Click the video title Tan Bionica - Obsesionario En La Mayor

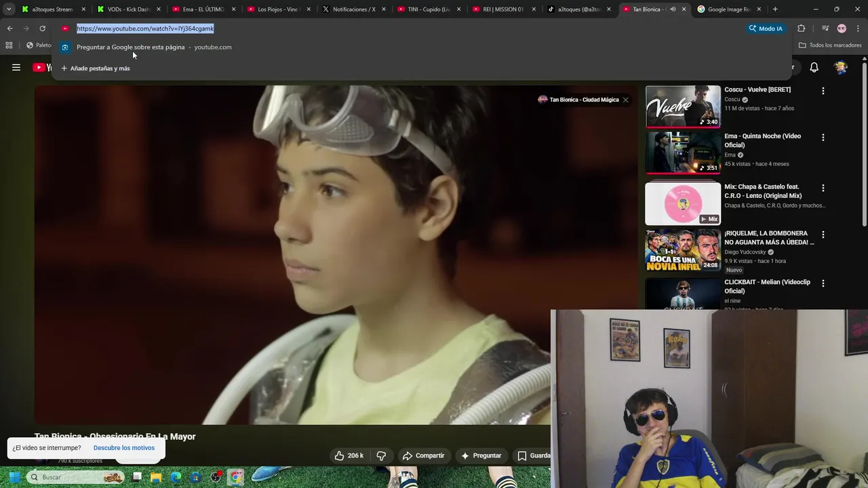point(115,436)
